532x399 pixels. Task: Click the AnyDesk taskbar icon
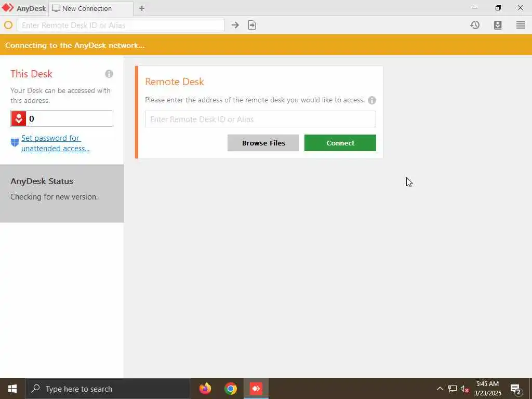[x=256, y=389]
